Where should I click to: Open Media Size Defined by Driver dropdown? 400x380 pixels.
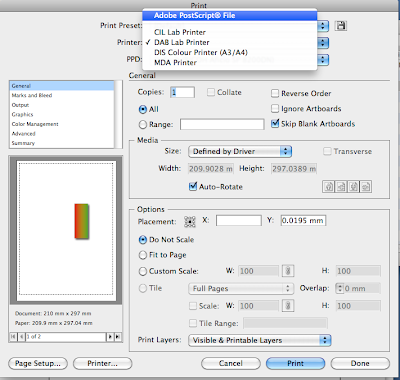[240, 151]
